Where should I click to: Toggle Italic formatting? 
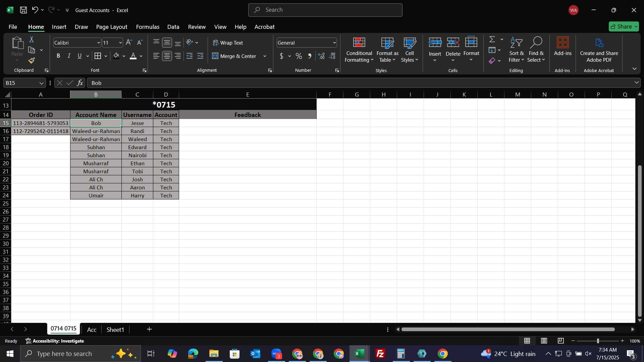pyautogui.click(x=69, y=56)
